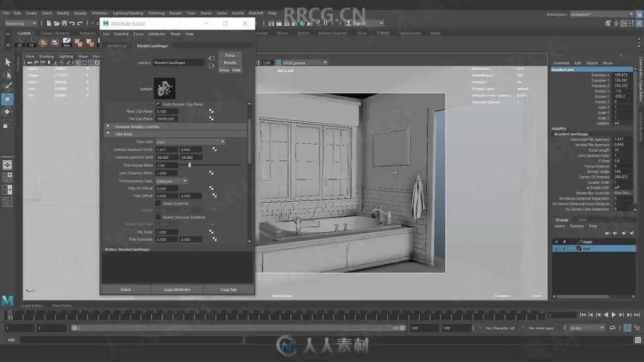Toggle the P playback flag on the roof layer

coord(564,249)
